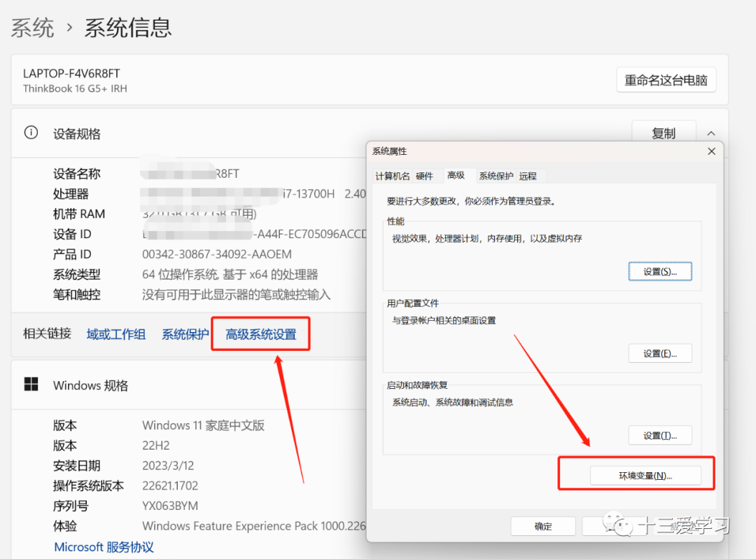Open the 域或工作组 link
Viewport: 756px width, 559px height.
pyautogui.click(x=115, y=334)
